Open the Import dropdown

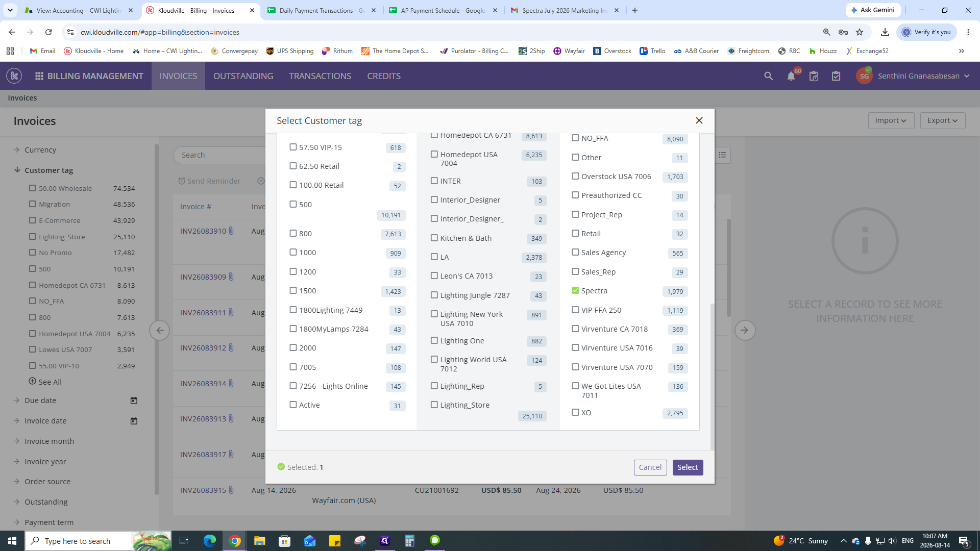(891, 120)
